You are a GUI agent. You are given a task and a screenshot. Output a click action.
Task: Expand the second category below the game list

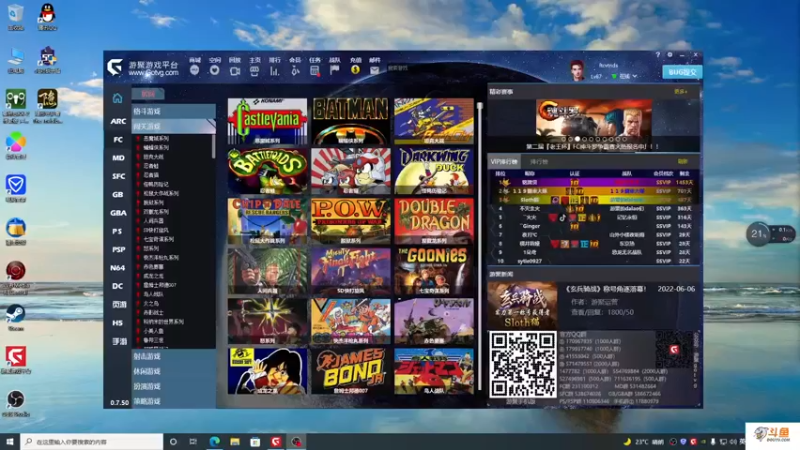(173, 371)
